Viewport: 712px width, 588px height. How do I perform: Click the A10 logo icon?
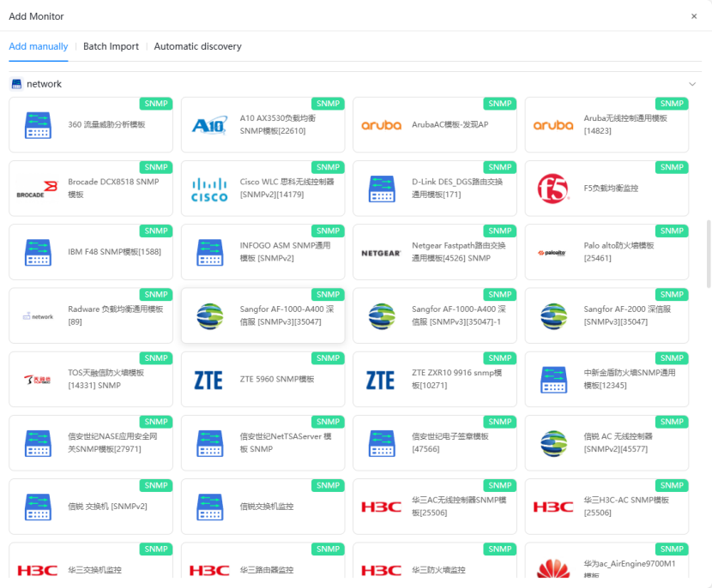pyautogui.click(x=209, y=125)
